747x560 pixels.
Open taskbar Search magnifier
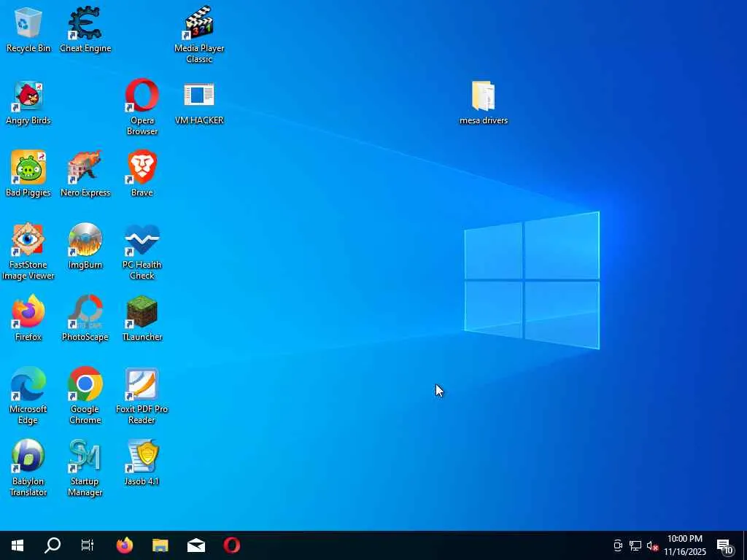53,545
